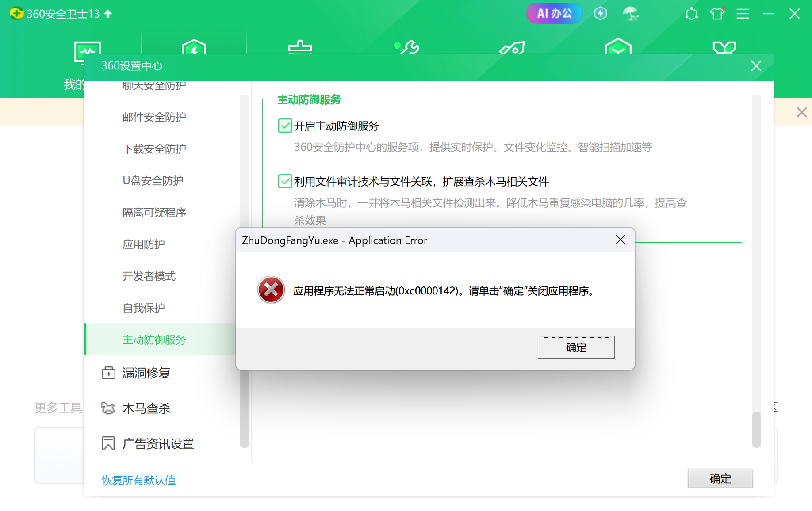Uncheck 开启主动防御服务 checkbox

(x=285, y=126)
